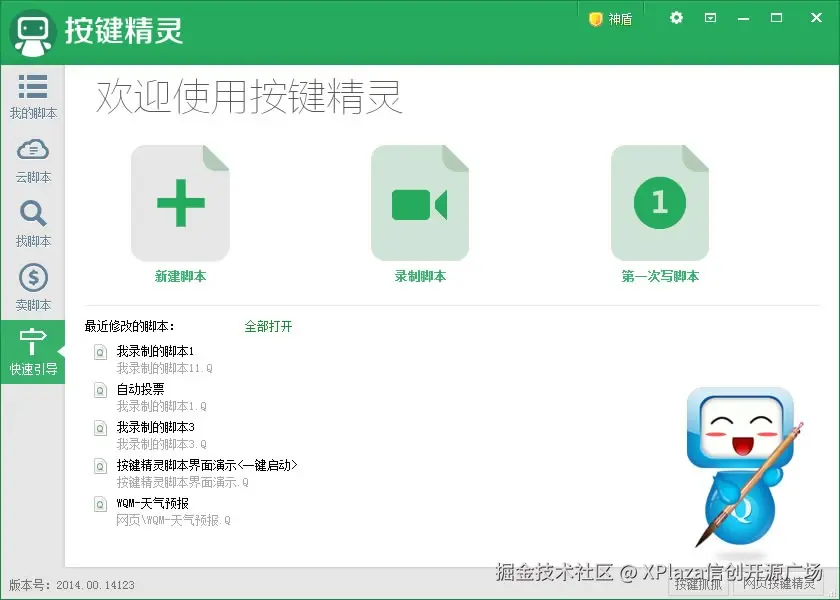
Task: Close the 按键精灵 window
Action: [x=816, y=18]
